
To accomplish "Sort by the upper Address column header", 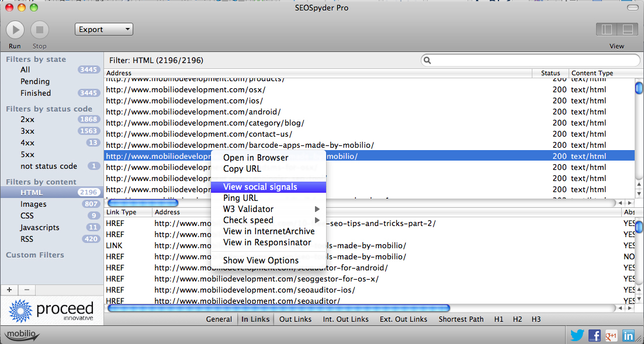I will point(318,73).
